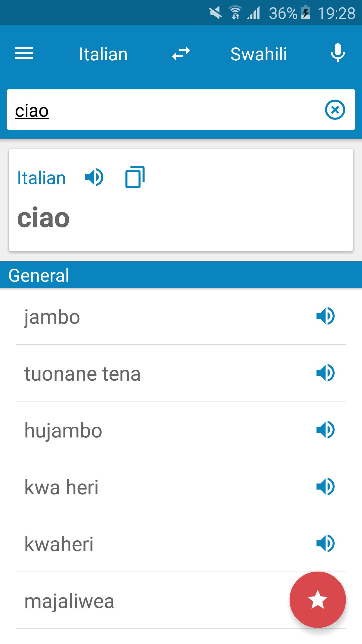Open the jambo translation entry
Image resolution: width=362 pixels, height=644 pixels.
(181, 316)
